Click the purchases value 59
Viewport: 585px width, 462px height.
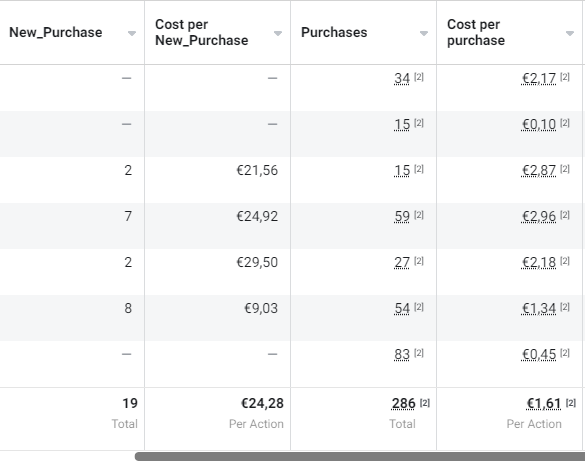pos(402,216)
